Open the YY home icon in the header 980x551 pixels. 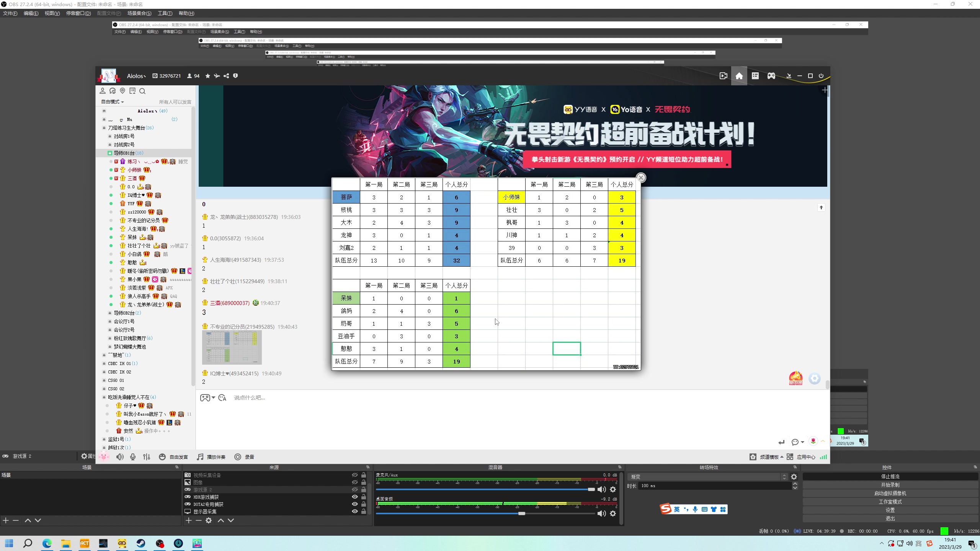[739, 76]
